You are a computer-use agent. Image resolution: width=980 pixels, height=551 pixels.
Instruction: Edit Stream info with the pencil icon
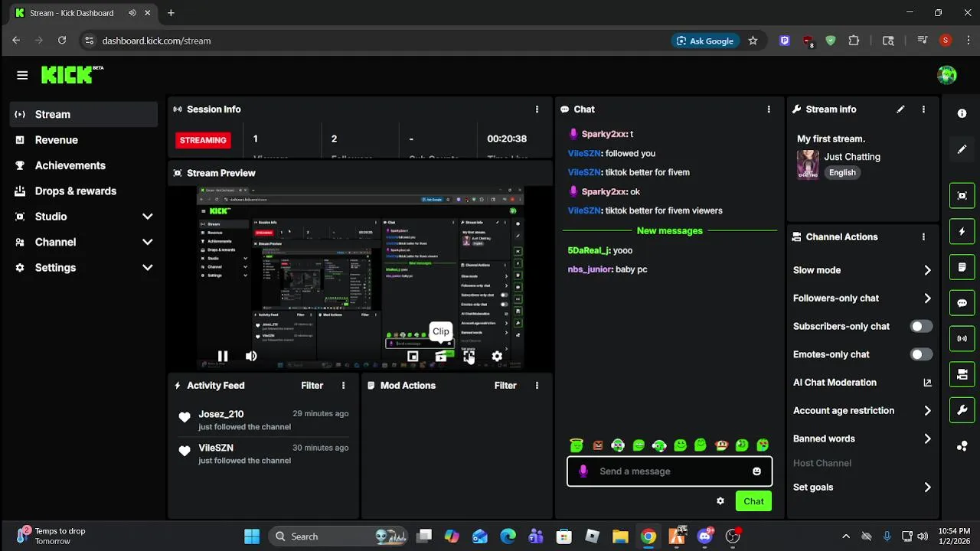coord(900,109)
